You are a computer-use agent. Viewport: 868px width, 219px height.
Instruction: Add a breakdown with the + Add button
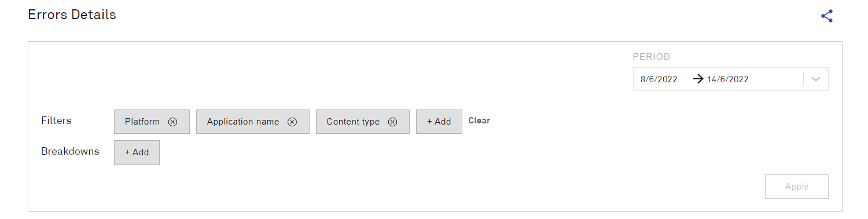(137, 152)
